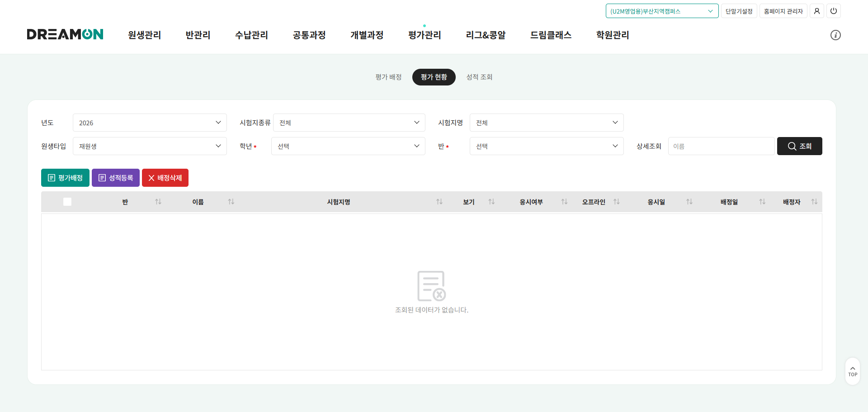The image size is (868, 412).
Task: Sort by 오프라인 column arrows
Action: click(x=617, y=202)
